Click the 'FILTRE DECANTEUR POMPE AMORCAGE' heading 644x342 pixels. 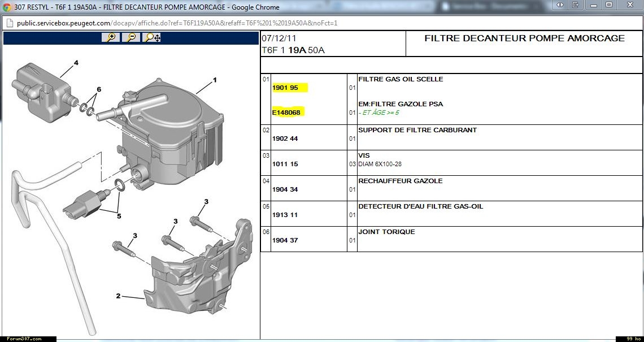point(524,38)
